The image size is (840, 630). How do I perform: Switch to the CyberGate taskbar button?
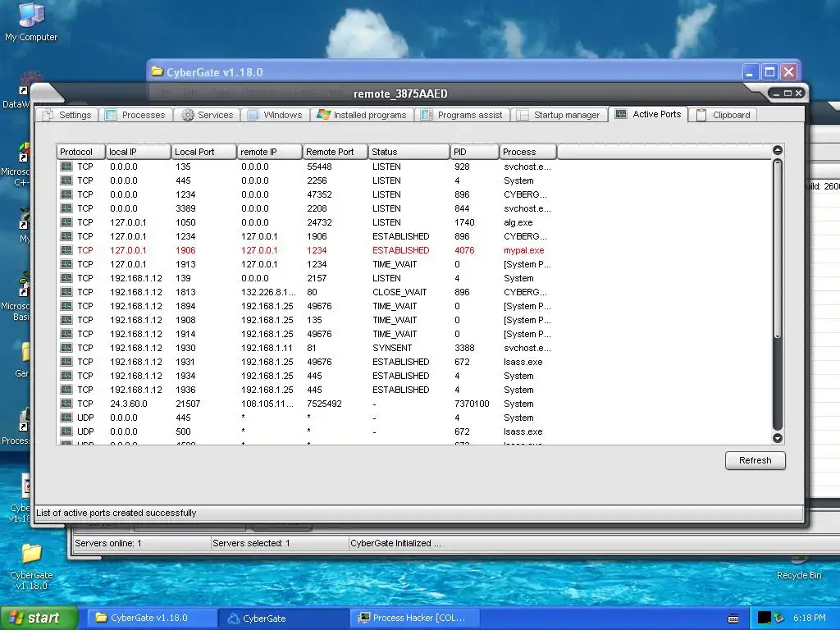click(283, 618)
